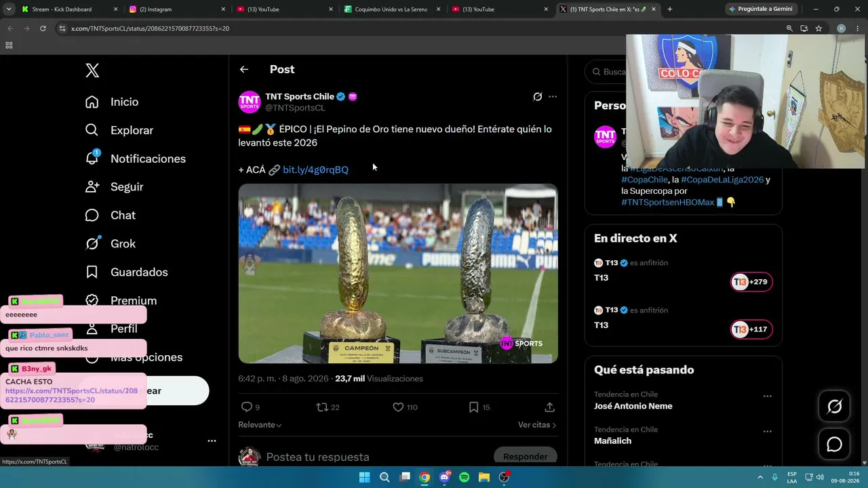Image resolution: width=868 pixels, height=488 pixels.
Task: Join the T13 live with +279
Action: (x=751, y=282)
